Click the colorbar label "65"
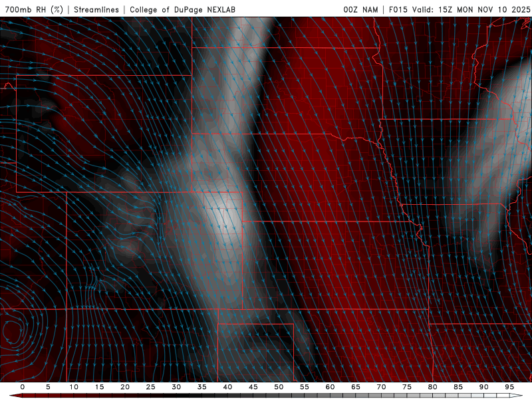Image resolution: width=532 pixels, height=399 pixels. (x=356, y=387)
